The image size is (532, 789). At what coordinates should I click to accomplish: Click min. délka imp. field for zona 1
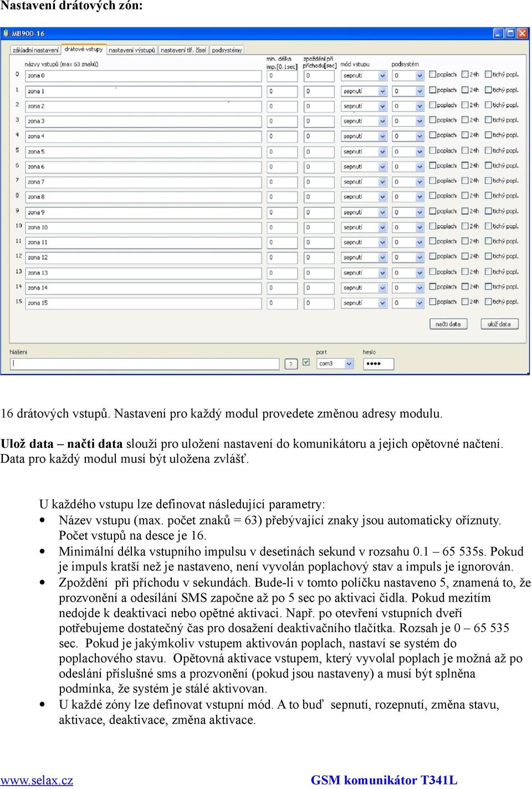point(282,91)
